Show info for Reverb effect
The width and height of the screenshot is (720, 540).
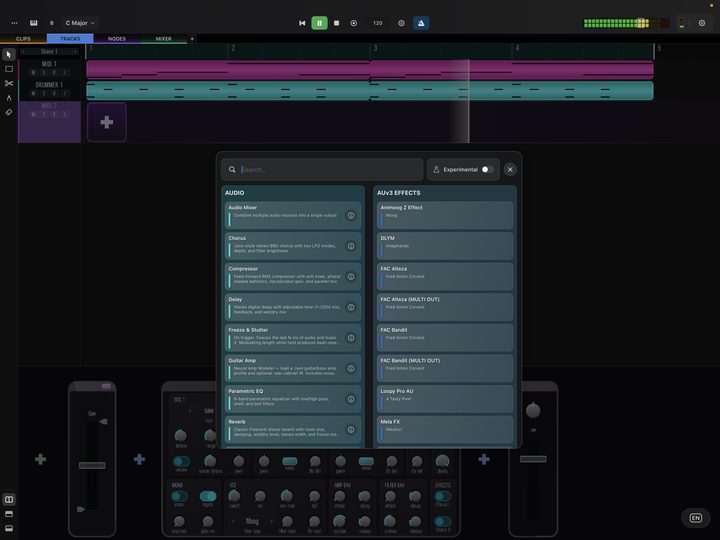(351, 430)
